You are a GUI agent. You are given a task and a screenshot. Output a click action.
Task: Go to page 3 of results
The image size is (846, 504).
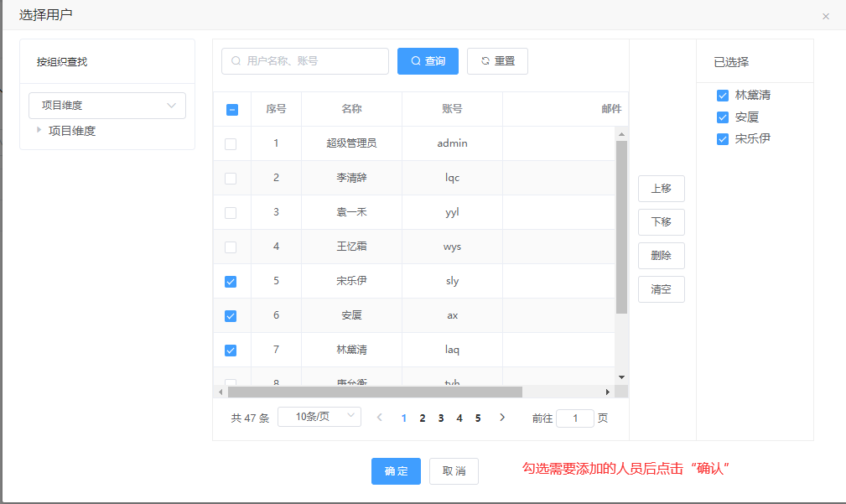click(x=441, y=418)
